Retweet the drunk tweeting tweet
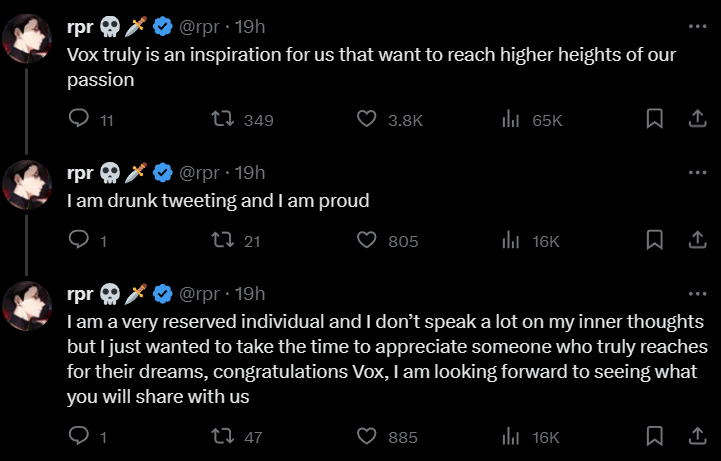721x461 pixels. pyautogui.click(x=225, y=241)
